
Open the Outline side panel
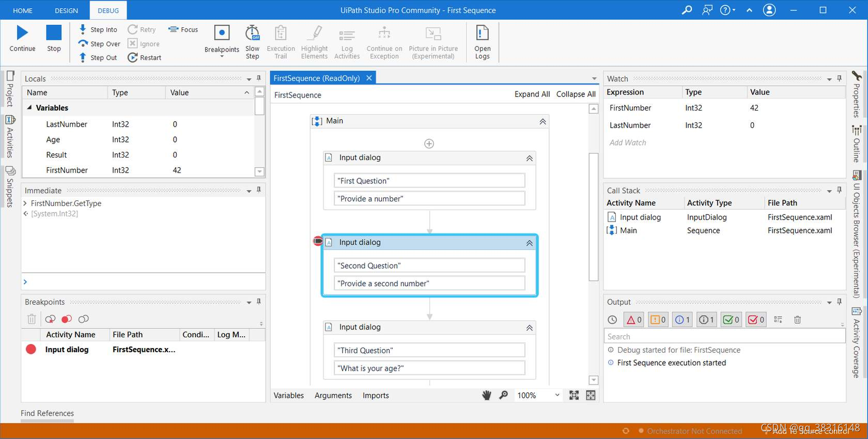[857, 144]
